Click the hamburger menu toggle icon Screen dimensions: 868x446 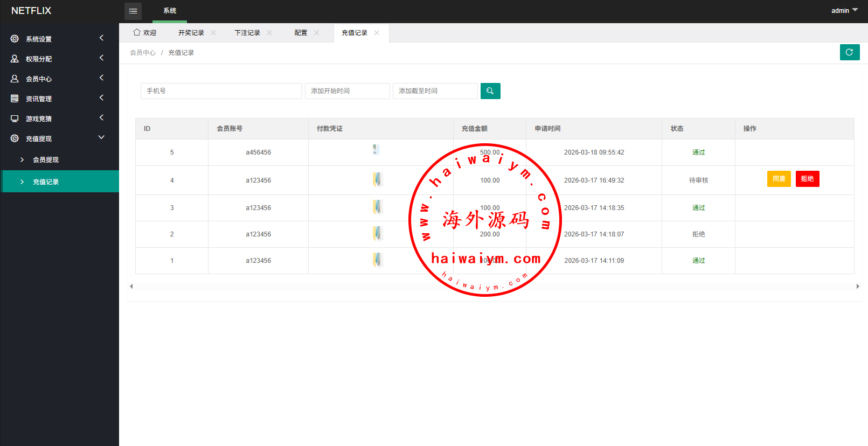tap(133, 11)
